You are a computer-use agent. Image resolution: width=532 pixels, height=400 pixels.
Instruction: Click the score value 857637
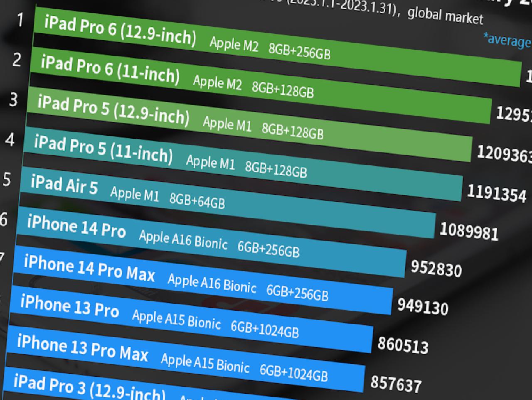click(396, 383)
